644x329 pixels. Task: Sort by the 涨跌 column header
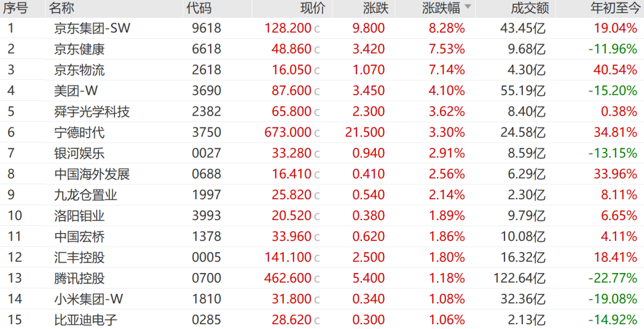[376, 8]
